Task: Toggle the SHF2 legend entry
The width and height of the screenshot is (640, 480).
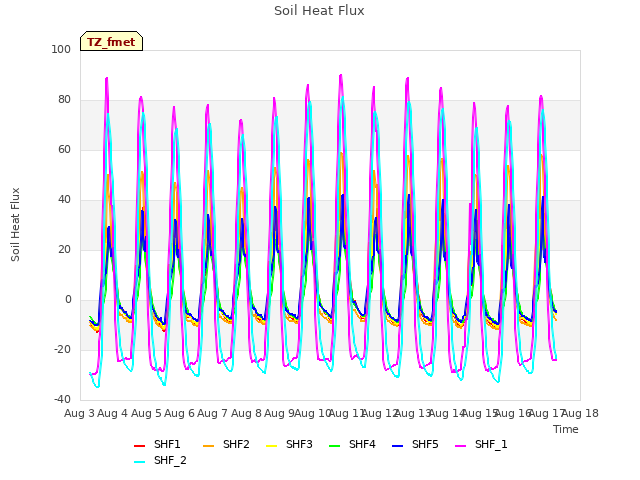Action: pyautogui.click(x=226, y=444)
